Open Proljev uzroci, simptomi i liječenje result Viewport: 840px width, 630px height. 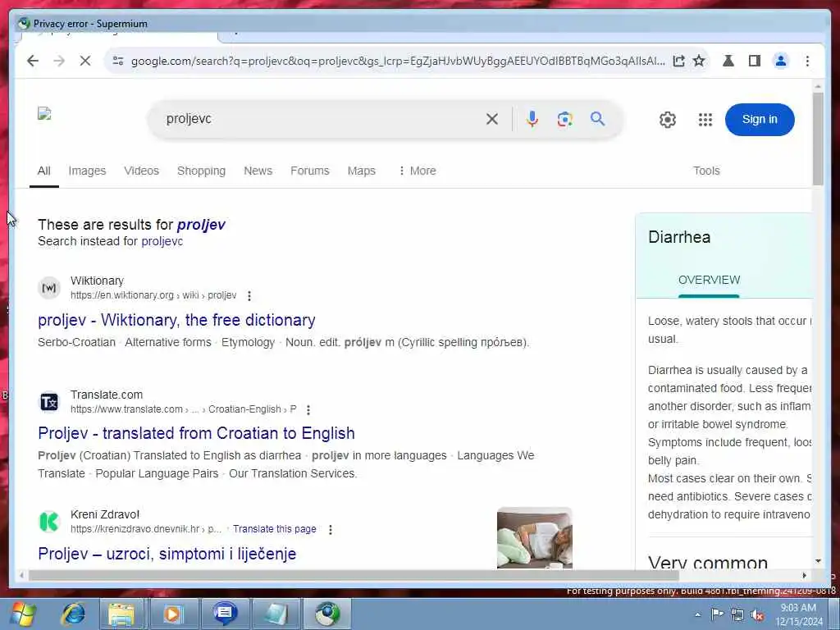[167, 554]
